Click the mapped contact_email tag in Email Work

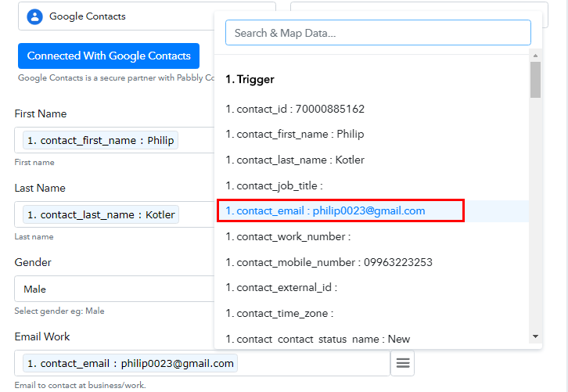130,363
